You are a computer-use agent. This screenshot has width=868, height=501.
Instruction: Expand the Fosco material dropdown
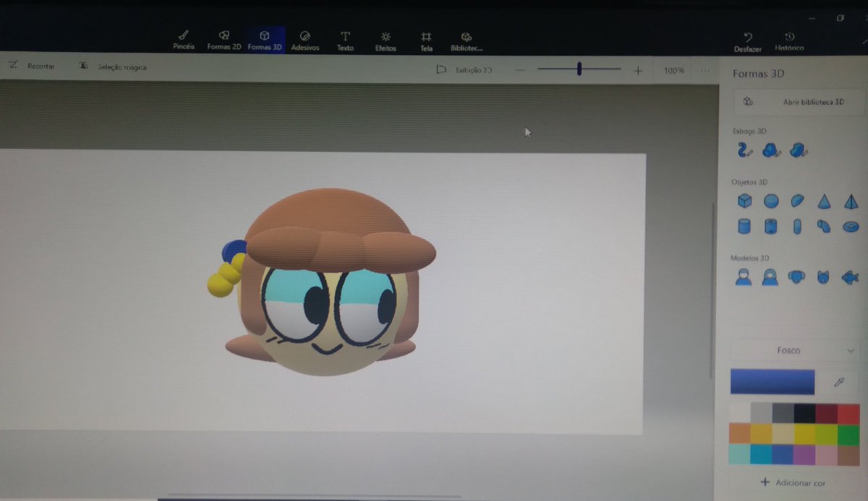(794, 351)
